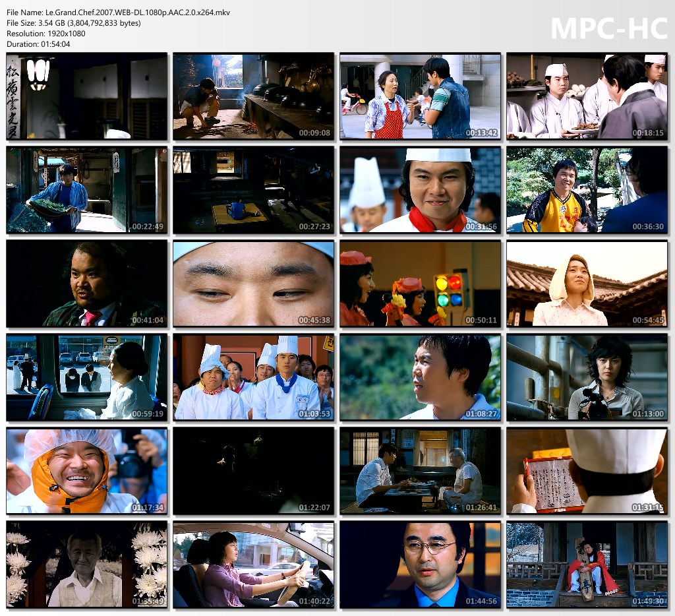Select the thumbnail stamped 00:13:42
Screen dimensions: 675x616
click(420, 96)
